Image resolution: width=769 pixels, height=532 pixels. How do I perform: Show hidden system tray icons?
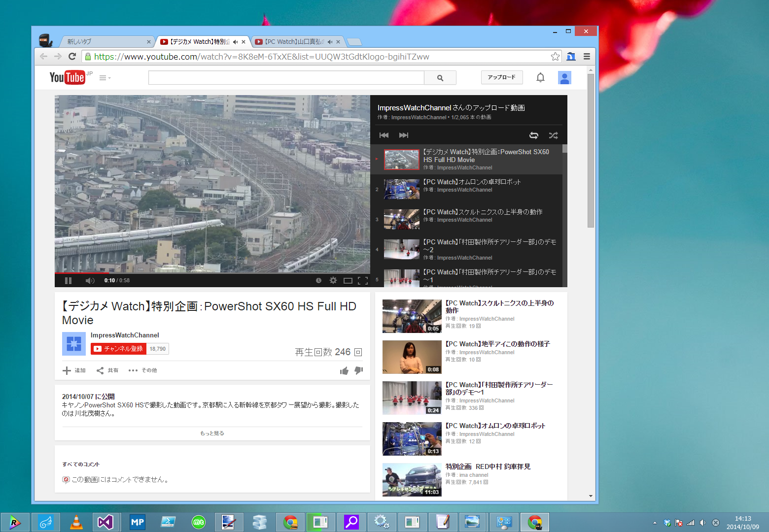[x=655, y=523]
